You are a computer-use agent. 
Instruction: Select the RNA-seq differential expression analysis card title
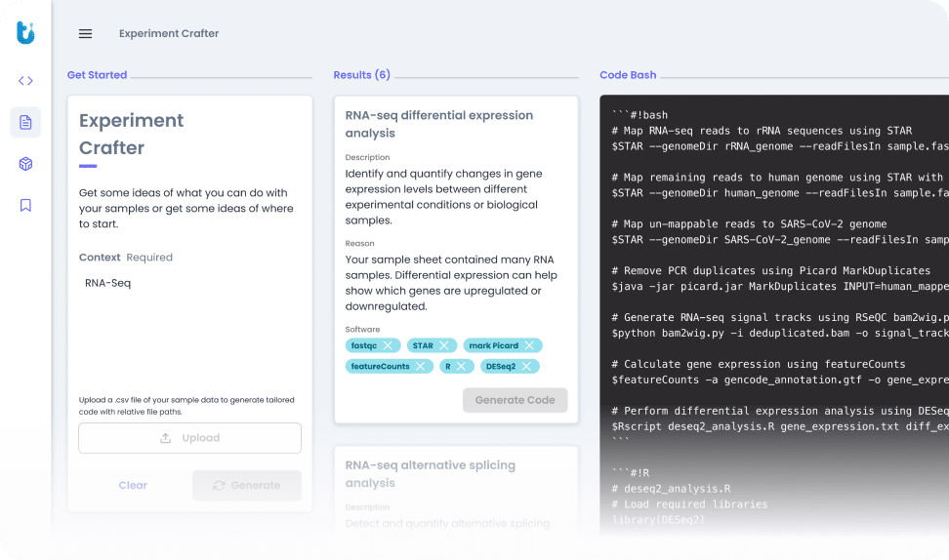tap(438, 124)
